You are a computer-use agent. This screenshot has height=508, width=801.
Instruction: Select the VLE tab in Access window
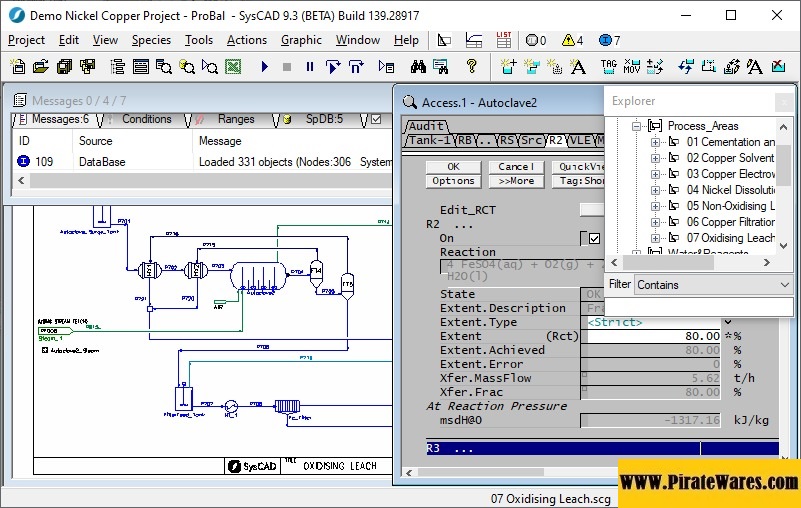[x=581, y=140]
